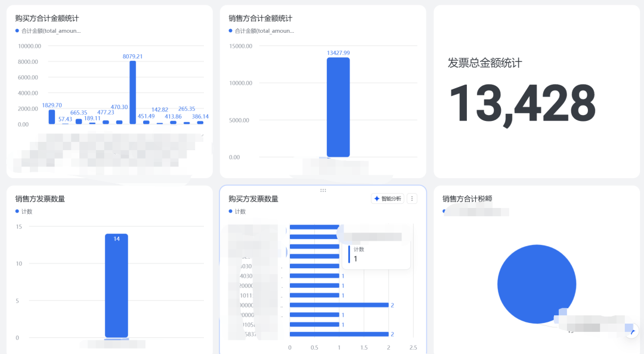
Task: Click the 265.35 data label
Action: 187,109
